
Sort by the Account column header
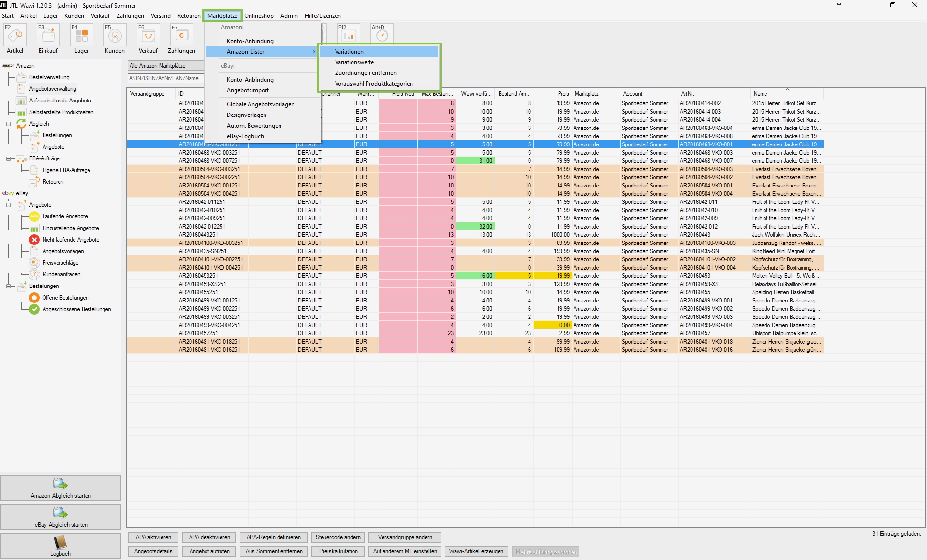tap(649, 94)
